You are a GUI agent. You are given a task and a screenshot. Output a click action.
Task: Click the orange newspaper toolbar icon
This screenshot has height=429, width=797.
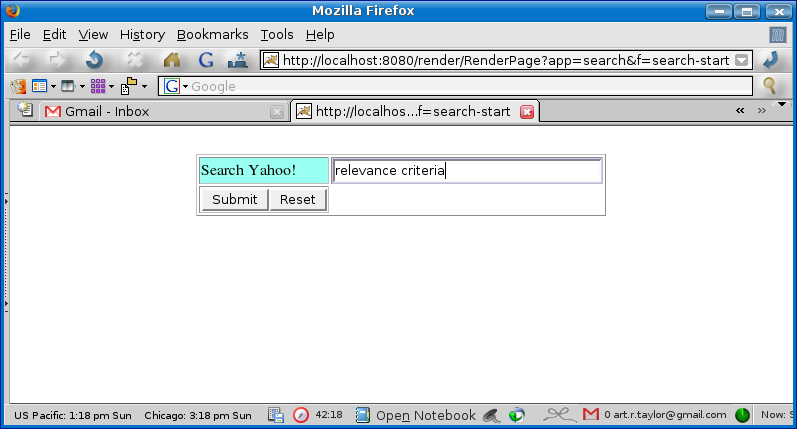(18, 86)
